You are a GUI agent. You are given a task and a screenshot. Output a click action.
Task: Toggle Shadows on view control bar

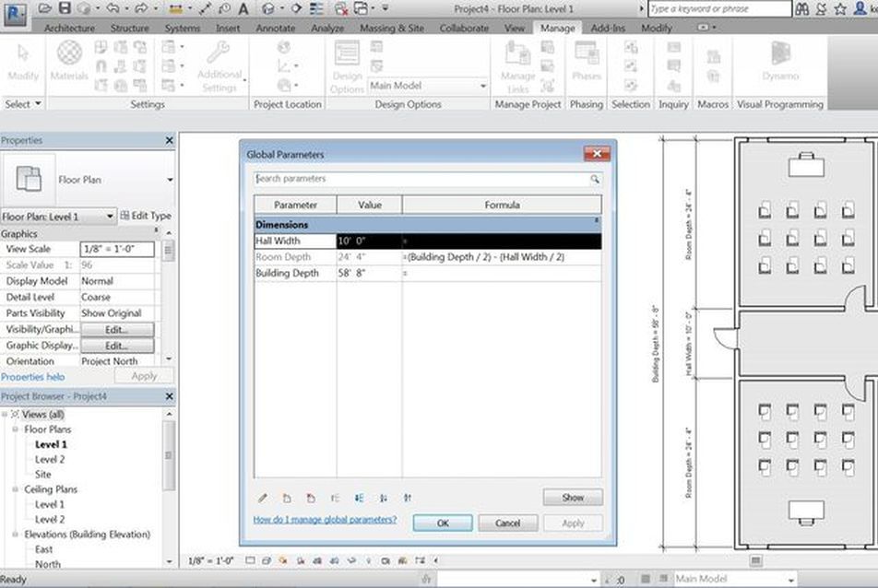[x=300, y=560]
